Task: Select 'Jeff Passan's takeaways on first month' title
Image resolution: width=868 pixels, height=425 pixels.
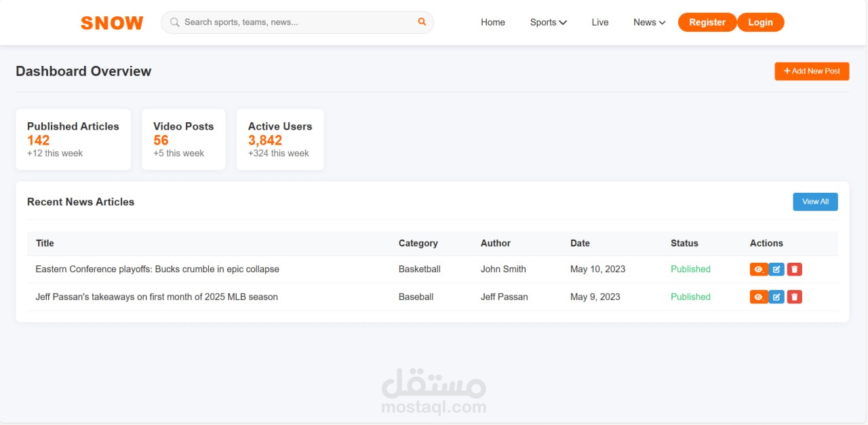Action: click(157, 297)
